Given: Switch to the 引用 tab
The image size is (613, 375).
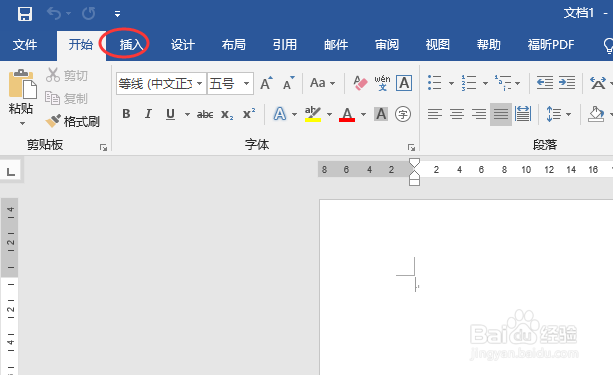Looking at the screenshot, I should 285,45.
